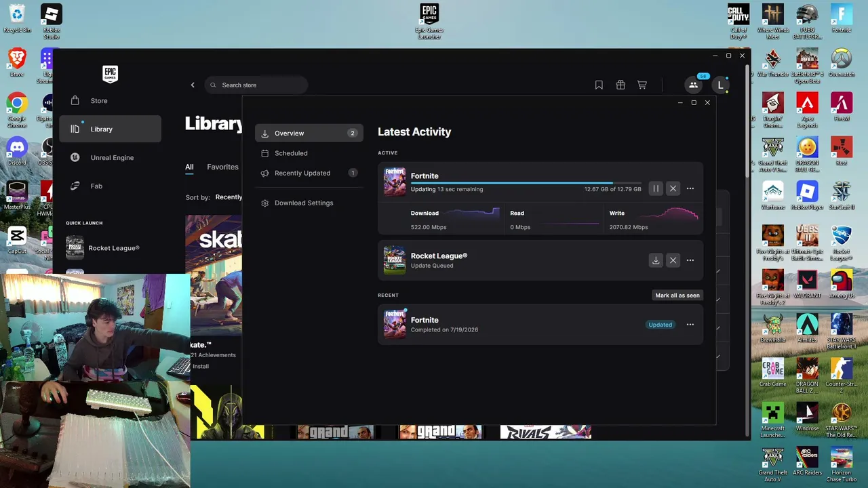This screenshot has width=868, height=488.
Task: Click the 'Update Queued' status text
Action: click(432, 266)
